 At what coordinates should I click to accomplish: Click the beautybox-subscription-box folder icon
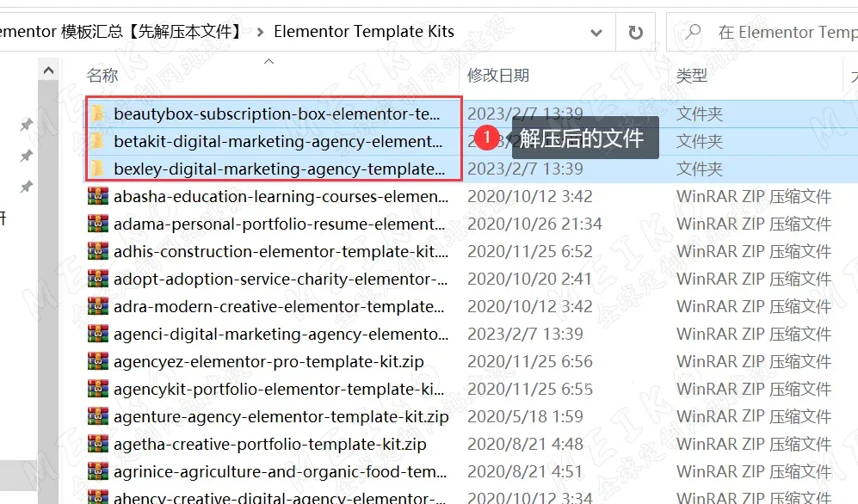[98, 114]
